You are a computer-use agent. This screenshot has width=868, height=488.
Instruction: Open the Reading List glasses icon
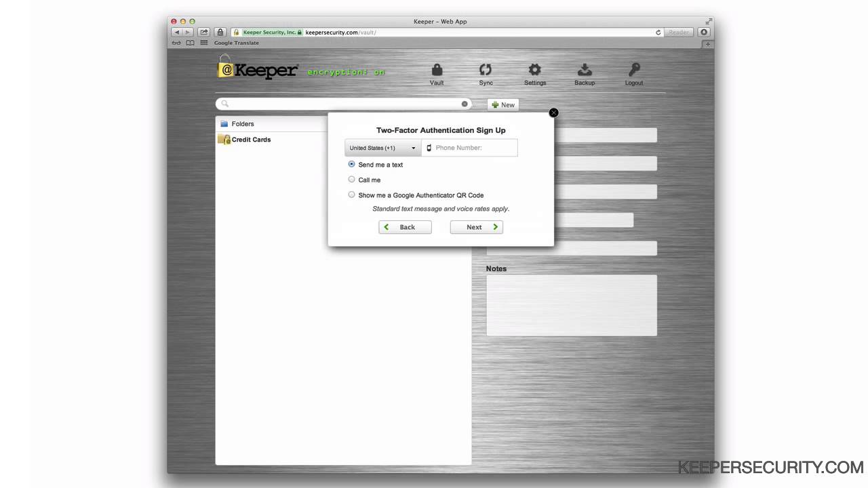pyautogui.click(x=176, y=43)
